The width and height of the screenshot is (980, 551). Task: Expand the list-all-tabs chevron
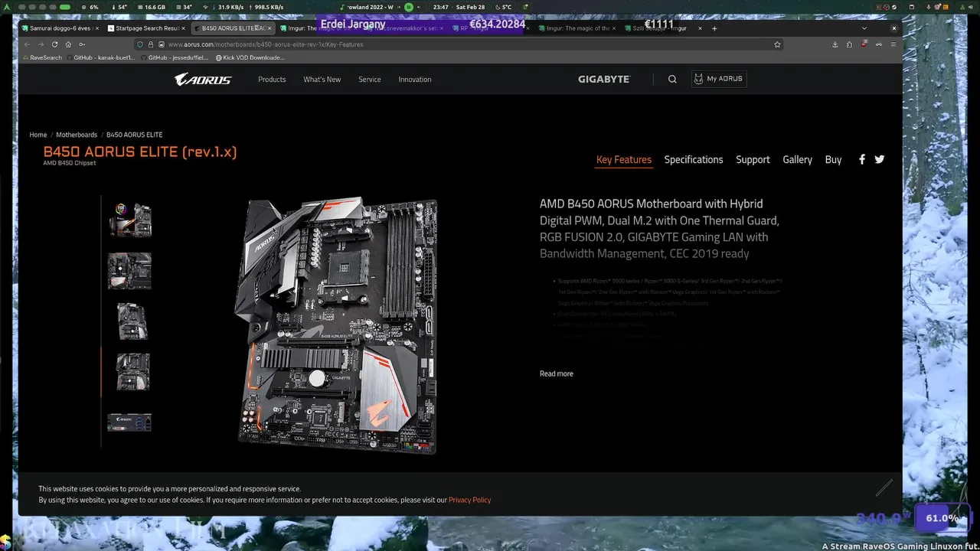coord(864,28)
